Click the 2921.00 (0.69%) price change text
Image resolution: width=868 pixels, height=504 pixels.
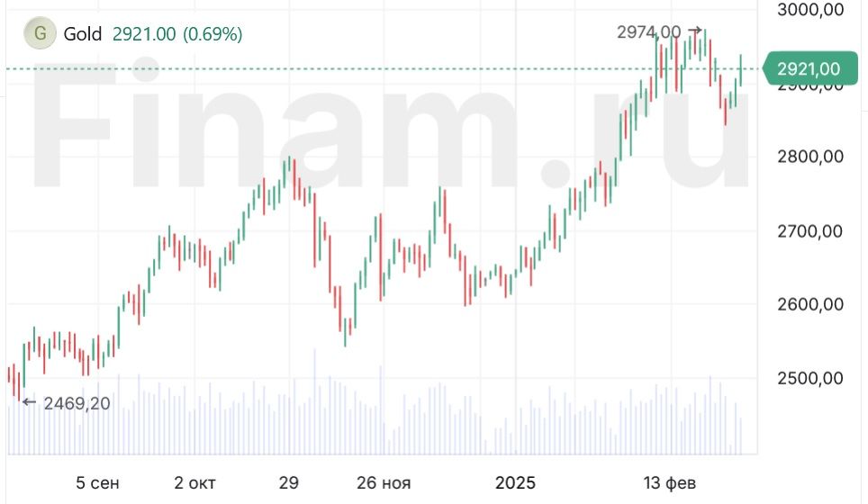[x=177, y=34]
